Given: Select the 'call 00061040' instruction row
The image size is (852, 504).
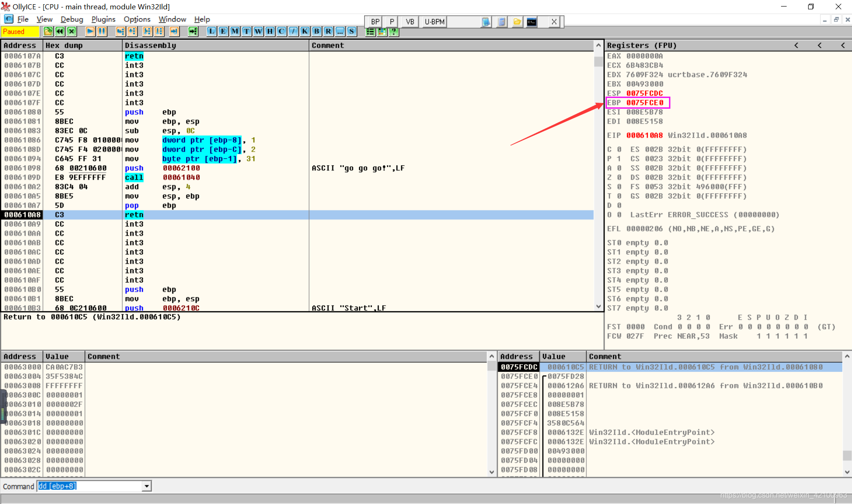Looking at the screenshot, I should (x=297, y=177).
